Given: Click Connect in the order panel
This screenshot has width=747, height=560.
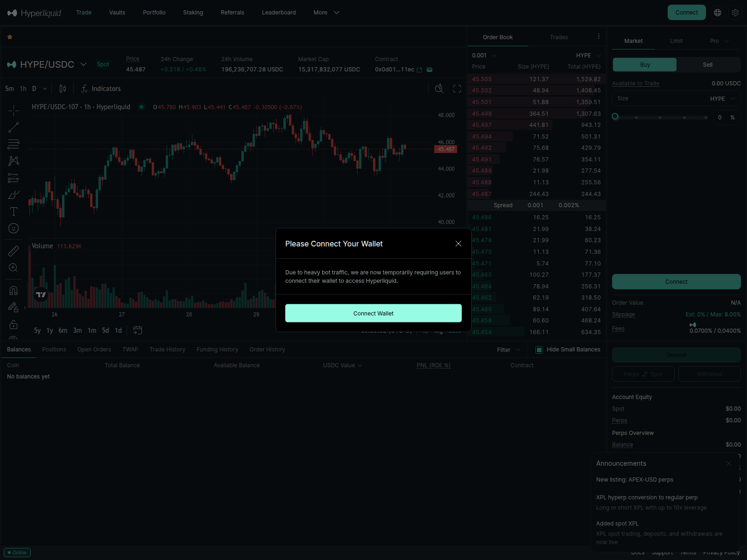Looking at the screenshot, I should [676, 282].
